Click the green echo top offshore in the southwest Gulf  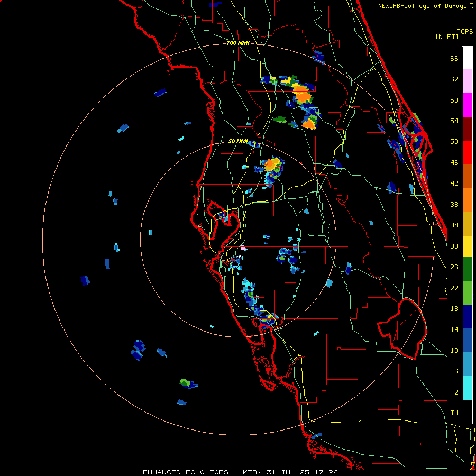185,382
